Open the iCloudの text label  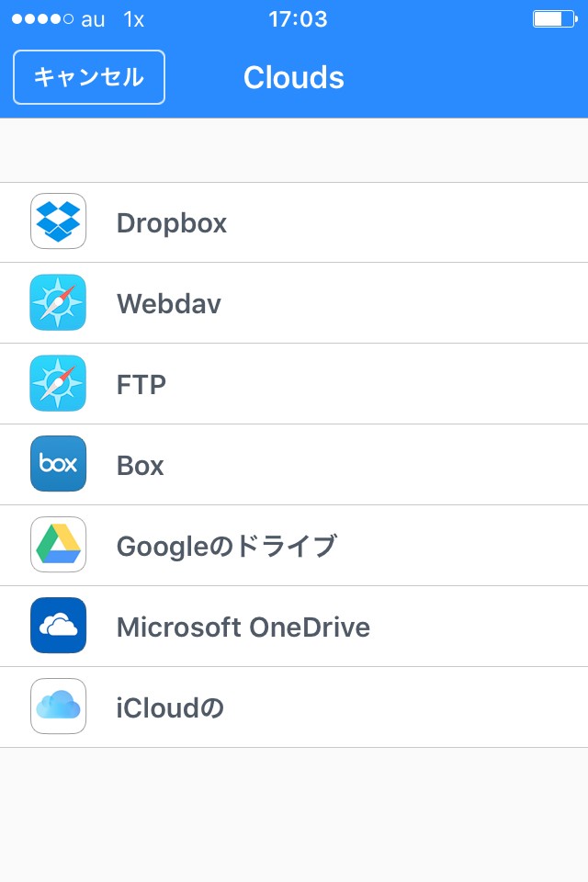[171, 708]
